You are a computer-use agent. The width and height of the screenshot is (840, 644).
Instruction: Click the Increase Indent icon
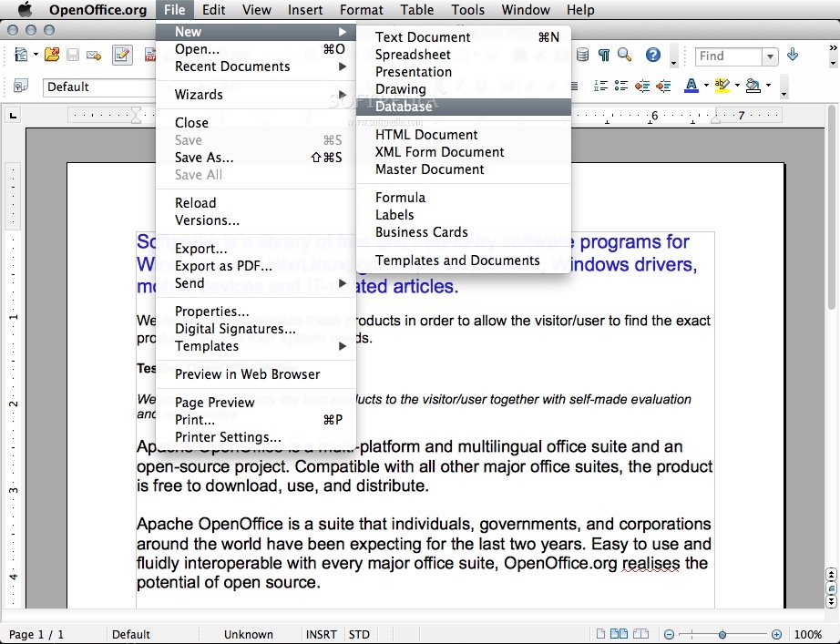tap(663, 86)
